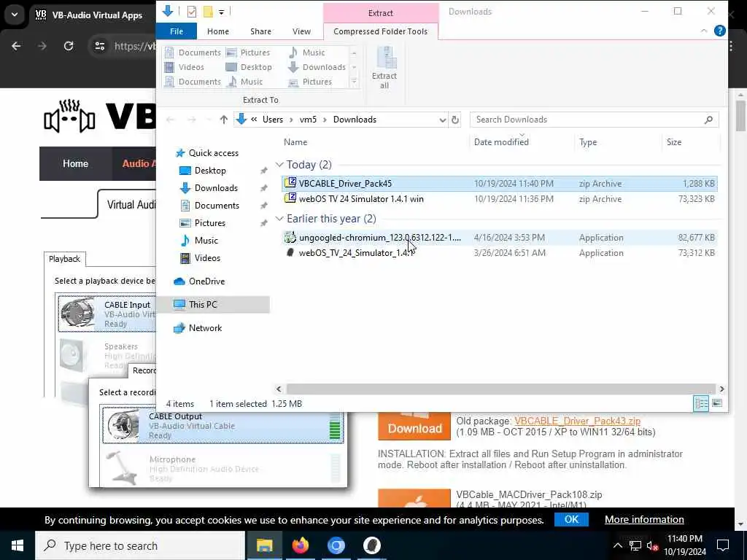Extract to Pictures in ribbon's first row
This screenshot has width=747, height=560.
pos(248,52)
